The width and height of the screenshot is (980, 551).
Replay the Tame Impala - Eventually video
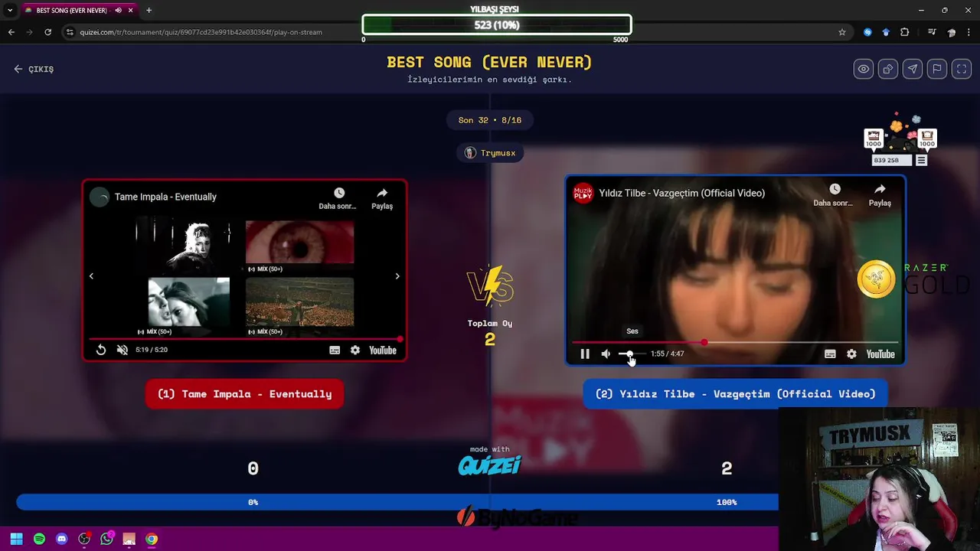tap(101, 350)
